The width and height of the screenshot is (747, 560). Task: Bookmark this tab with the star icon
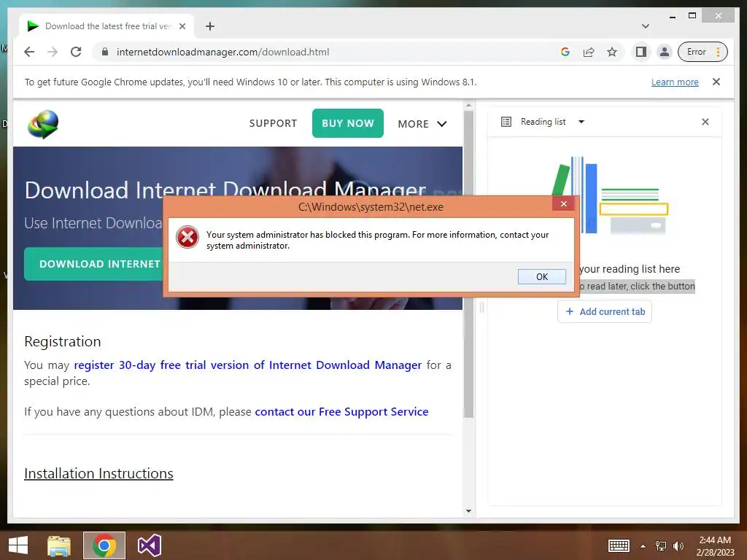pos(612,52)
